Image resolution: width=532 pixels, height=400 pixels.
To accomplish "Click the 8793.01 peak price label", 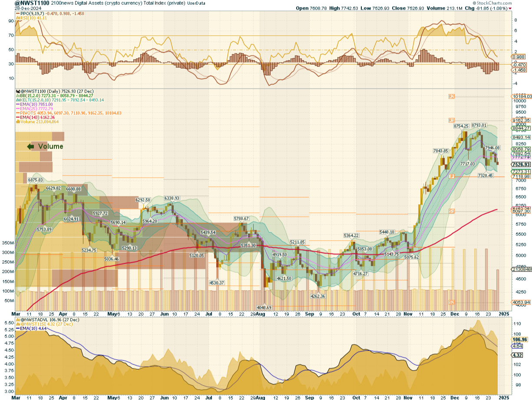I will pyautogui.click(x=479, y=126).
